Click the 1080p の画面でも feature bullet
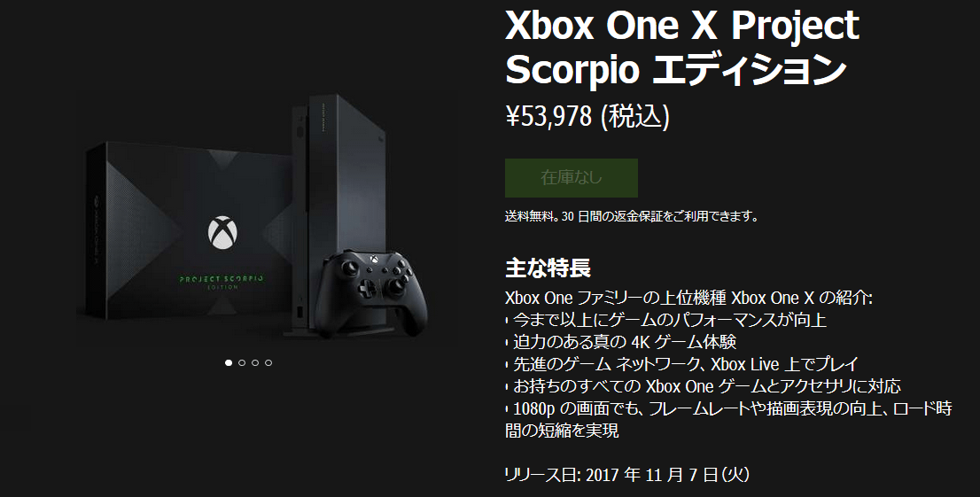Image resolution: width=980 pixels, height=497 pixels. pyautogui.click(x=728, y=419)
